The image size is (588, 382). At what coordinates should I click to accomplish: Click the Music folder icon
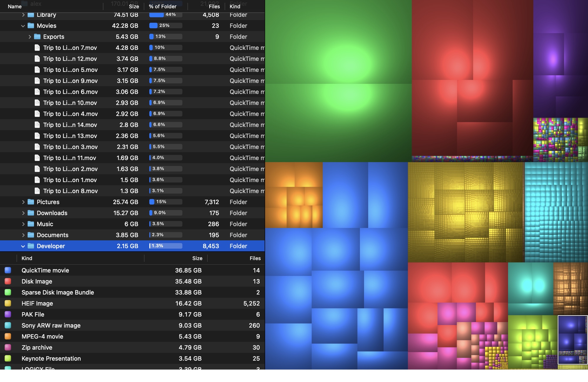point(31,224)
